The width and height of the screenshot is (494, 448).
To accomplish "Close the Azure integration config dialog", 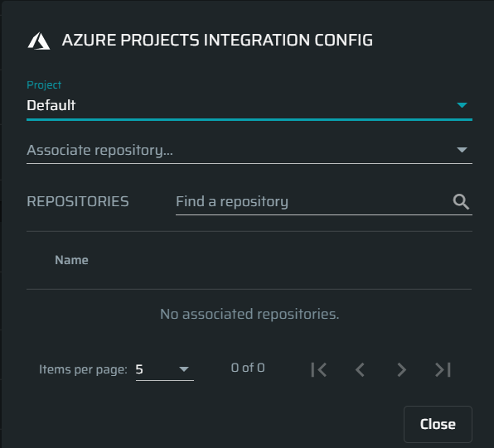I will coord(438,424).
